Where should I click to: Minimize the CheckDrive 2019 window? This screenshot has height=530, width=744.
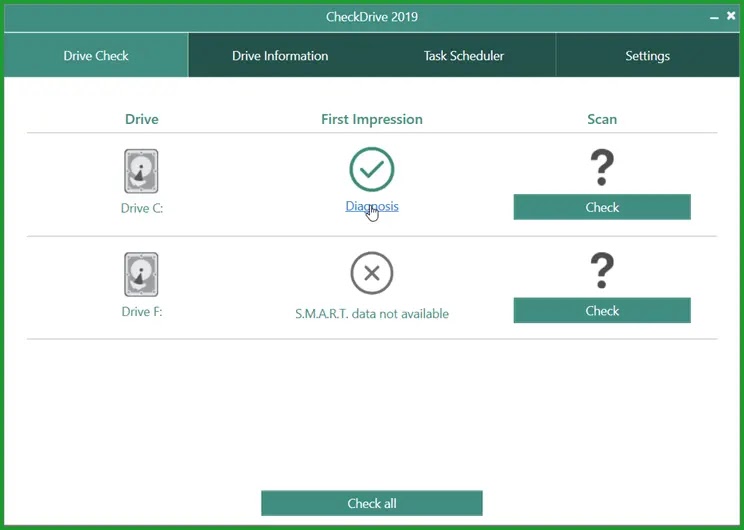coord(714,18)
